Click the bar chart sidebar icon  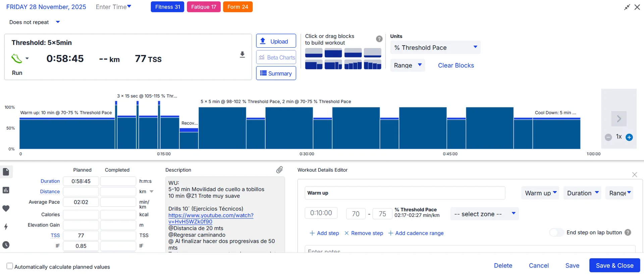tap(6, 190)
